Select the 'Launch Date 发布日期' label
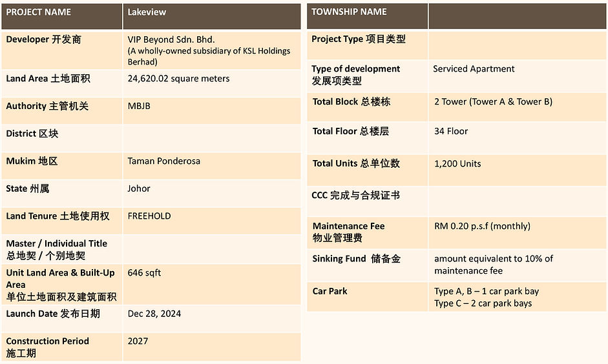Viewport: 608px width, 364px height. pos(53,314)
